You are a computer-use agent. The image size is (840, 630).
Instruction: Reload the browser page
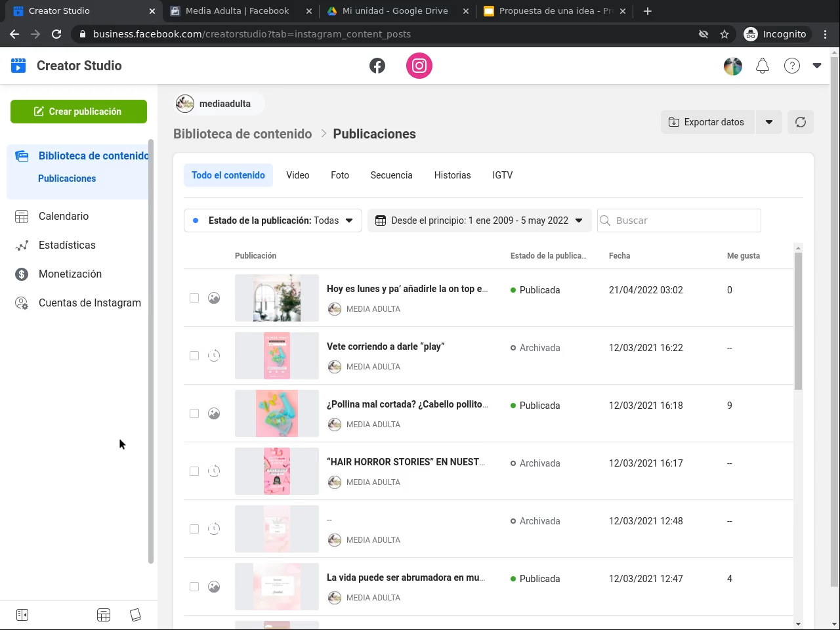(56, 34)
